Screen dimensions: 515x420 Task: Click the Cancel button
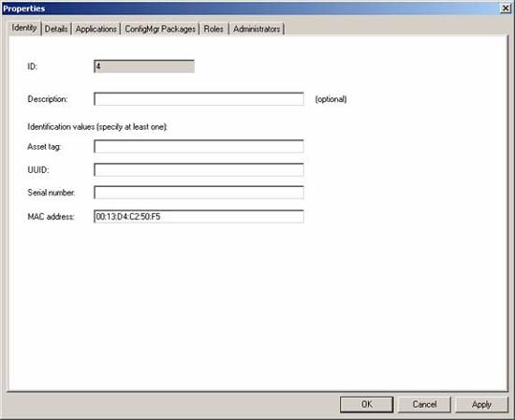pyautogui.click(x=424, y=404)
